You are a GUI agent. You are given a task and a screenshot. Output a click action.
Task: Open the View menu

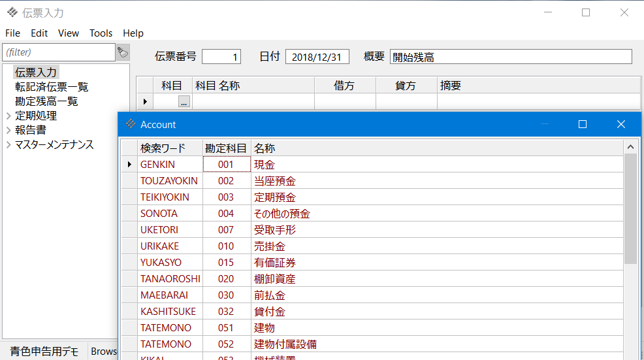point(68,33)
